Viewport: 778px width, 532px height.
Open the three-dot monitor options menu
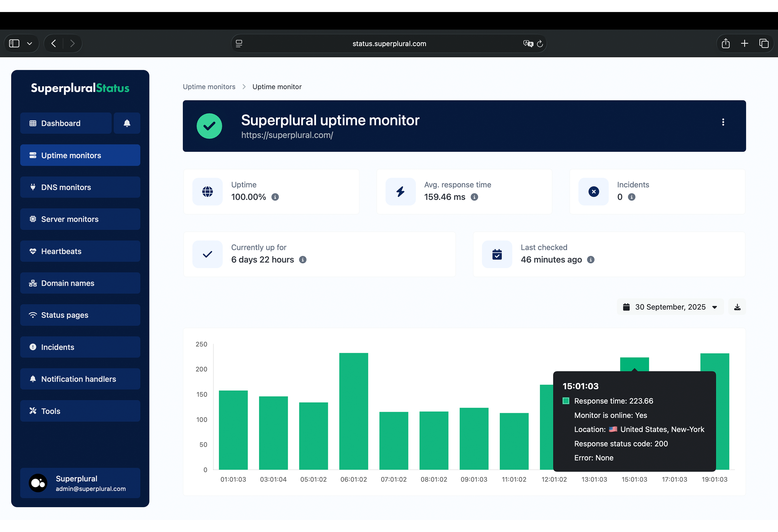click(723, 122)
